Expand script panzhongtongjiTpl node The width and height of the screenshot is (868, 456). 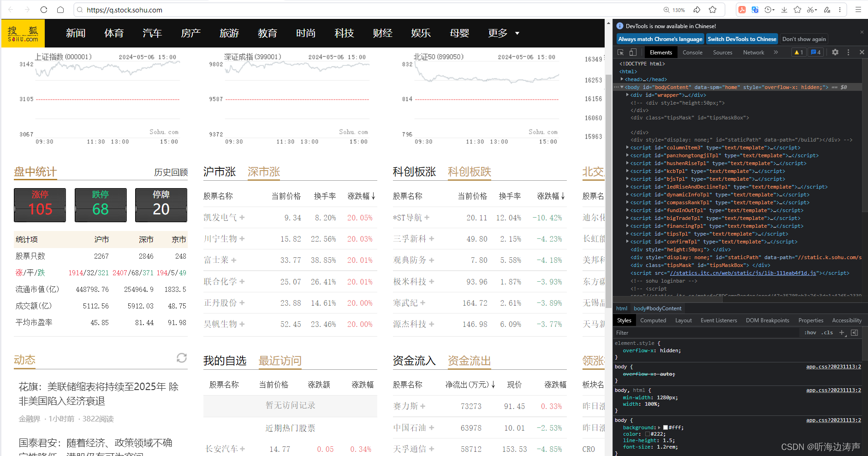(628, 155)
